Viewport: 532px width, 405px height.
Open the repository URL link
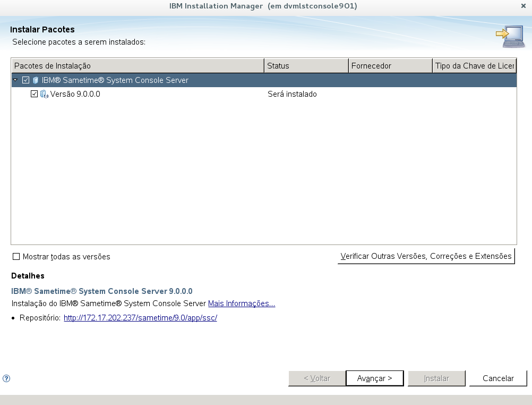[141, 318]
